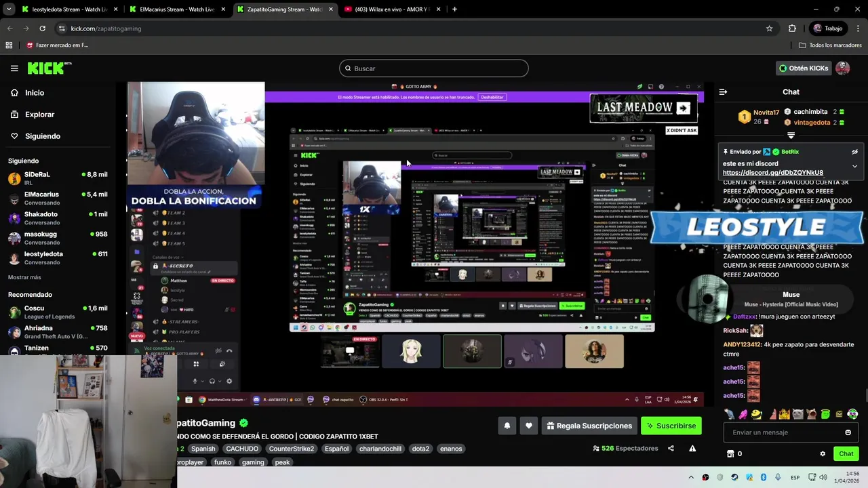This screenshot has height=488, width=868.
Task: Open chat settings gear icon
Action: pos(823,454)
